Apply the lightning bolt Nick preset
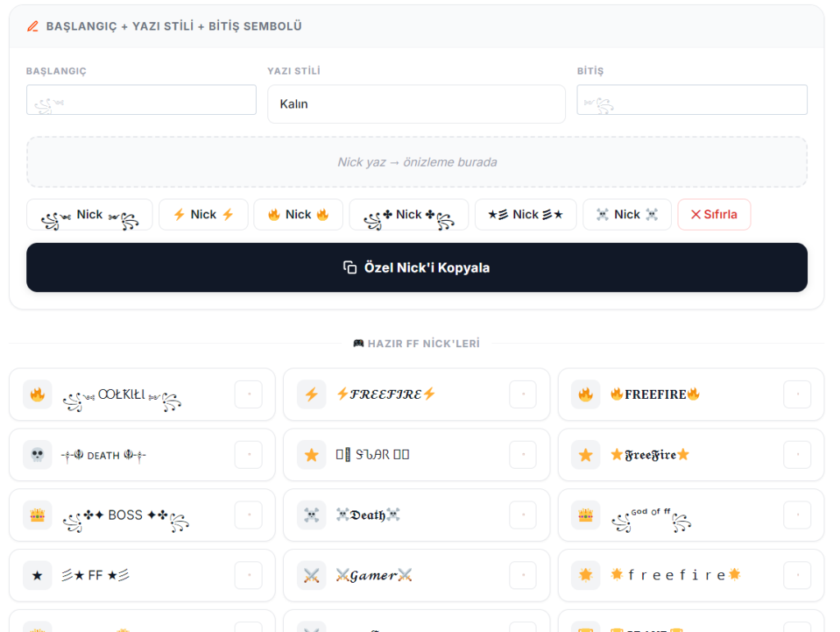Image resolution: width=840 pixels, height=632 pixels. tap(203, 215)
